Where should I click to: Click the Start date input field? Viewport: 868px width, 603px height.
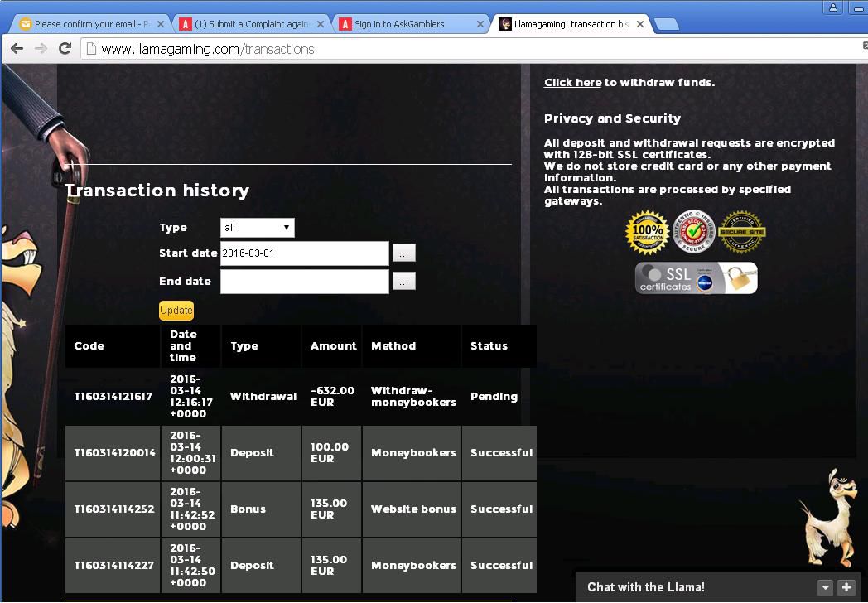[x=305, y=253]
